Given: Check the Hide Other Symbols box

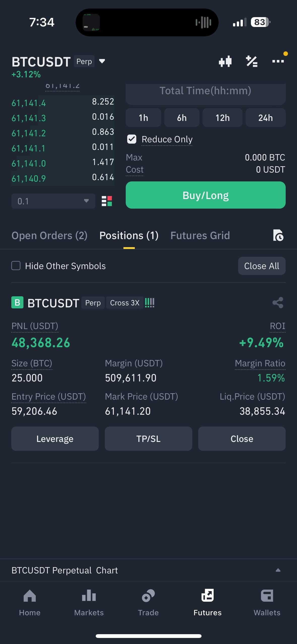Looking at the screenshot, I should point(16,266).
